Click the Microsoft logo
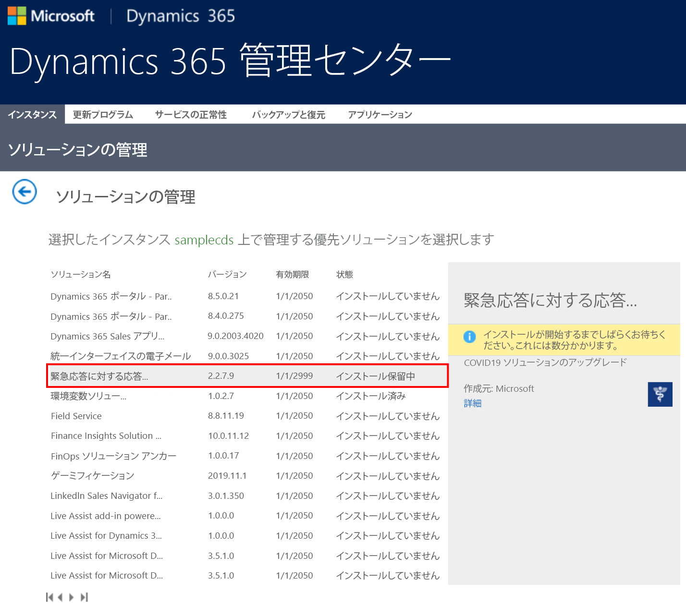Viewport: 686px width, 616px height. click(x=51, y=16)
